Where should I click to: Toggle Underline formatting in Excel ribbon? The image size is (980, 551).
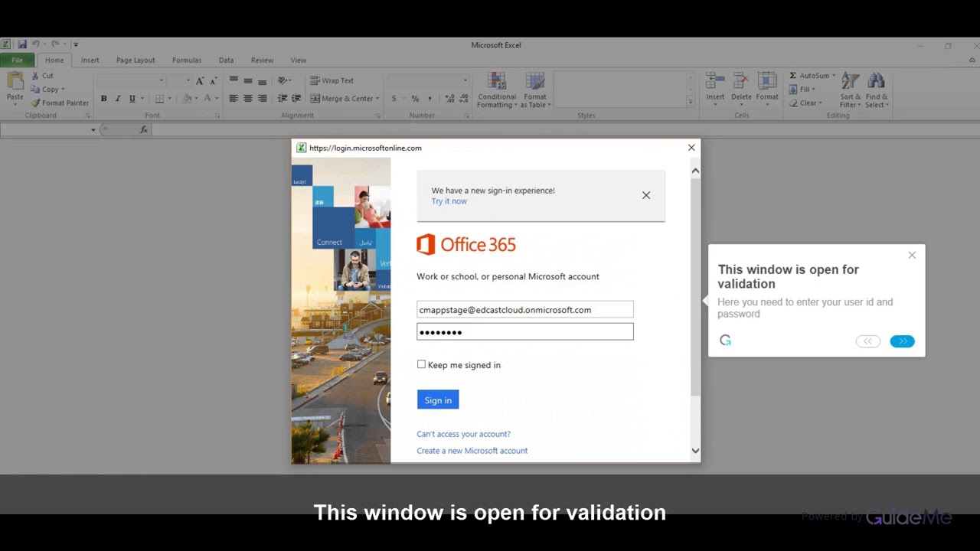click(x=132, y=99)
